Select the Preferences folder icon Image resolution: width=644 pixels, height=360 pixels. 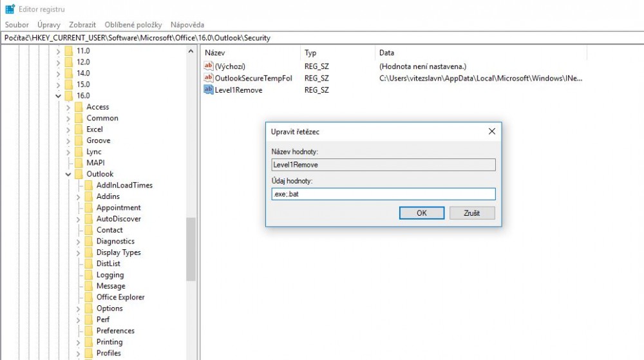tap(88, 331)
